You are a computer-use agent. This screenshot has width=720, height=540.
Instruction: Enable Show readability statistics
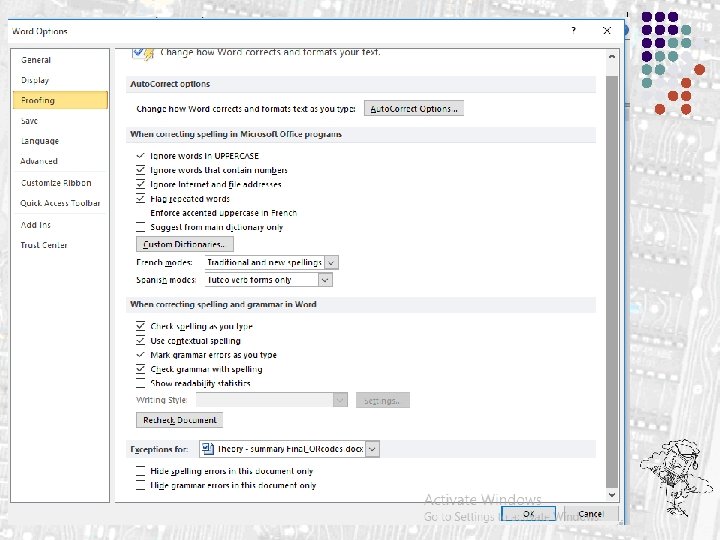141,383
